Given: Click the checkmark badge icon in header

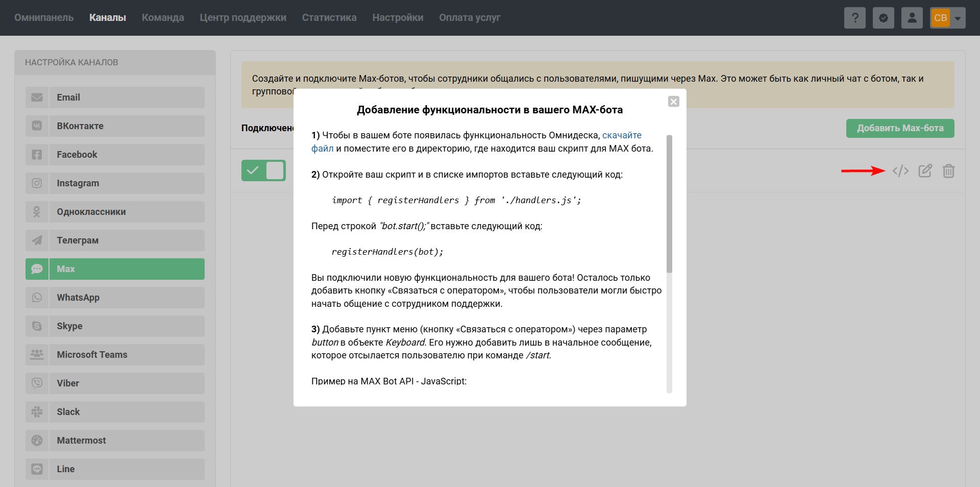Looking at the screenshot, I should pyautogui.click(x=884, y=18).
